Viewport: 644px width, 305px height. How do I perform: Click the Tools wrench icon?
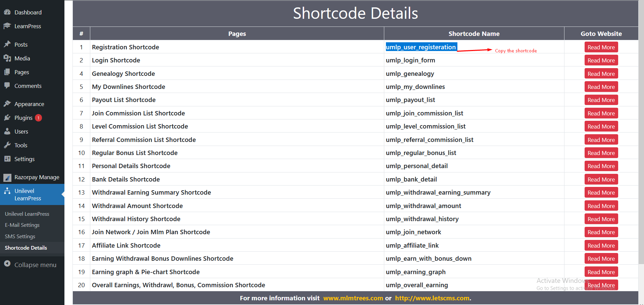click(x=7, y=145)
